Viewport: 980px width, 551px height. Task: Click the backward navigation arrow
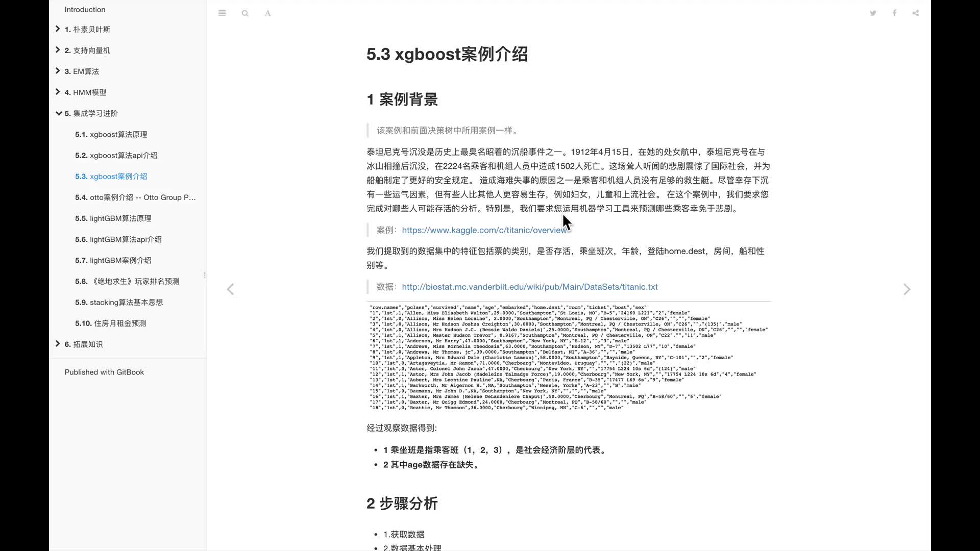230,289
